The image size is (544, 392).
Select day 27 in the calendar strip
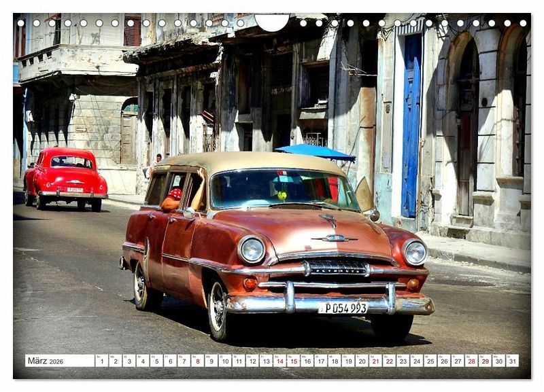(x=458, y=361)
